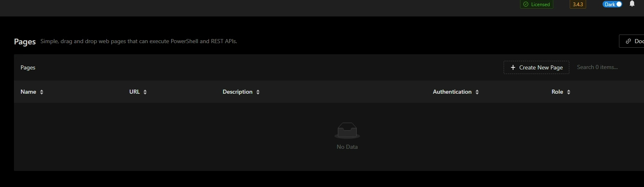Click the URL column sort arrows
Image resolution: width=644 pixels, height=187 pixels.
tap(145, 92)
